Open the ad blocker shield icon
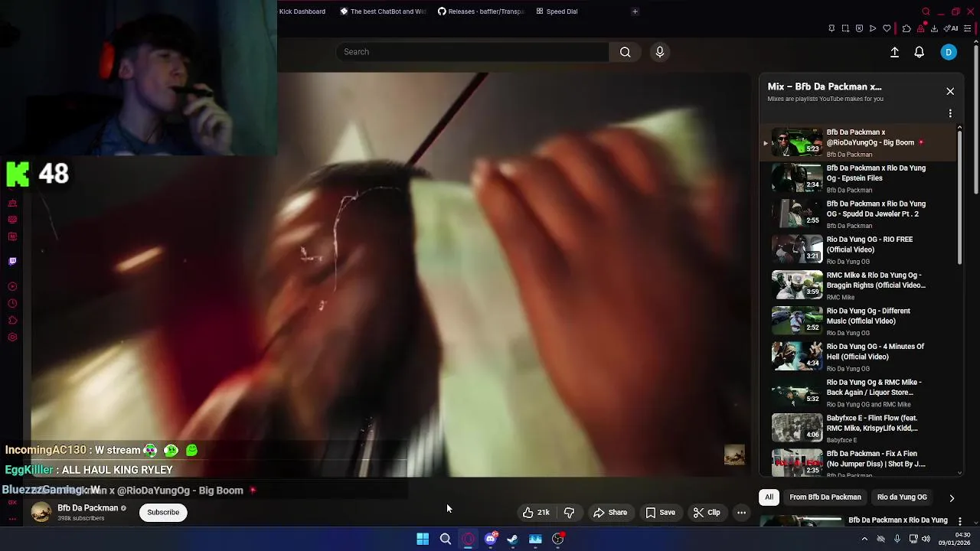This screenshot has width=980, height=551. tap(859, 28)
